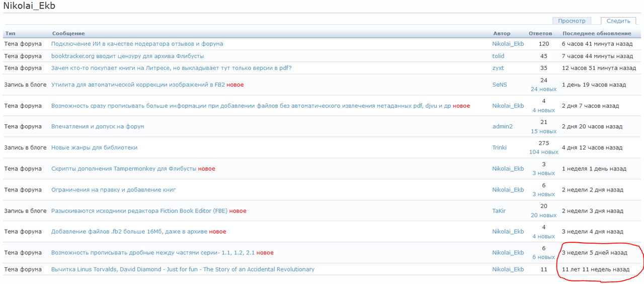Open topic Скрипты дополнения Tampermonkey для Флибусты

click(124, 169)
